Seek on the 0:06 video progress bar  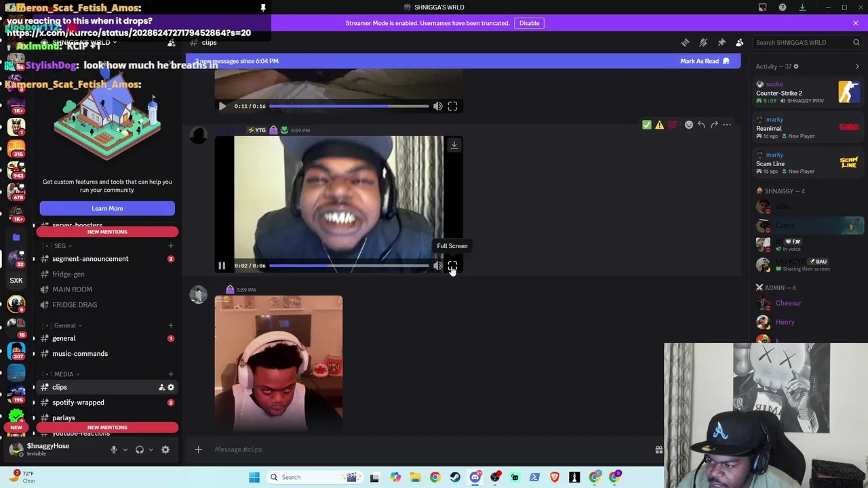click(x=349, y=266)
